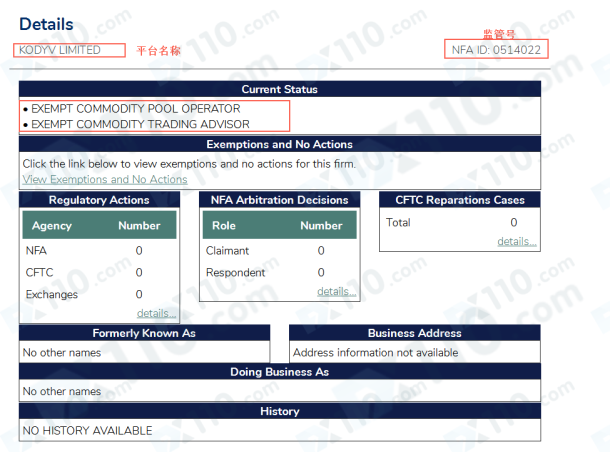Click Number column heading in Regulatory Actions
Screen dimensions: 610x452
pos(139,226)
